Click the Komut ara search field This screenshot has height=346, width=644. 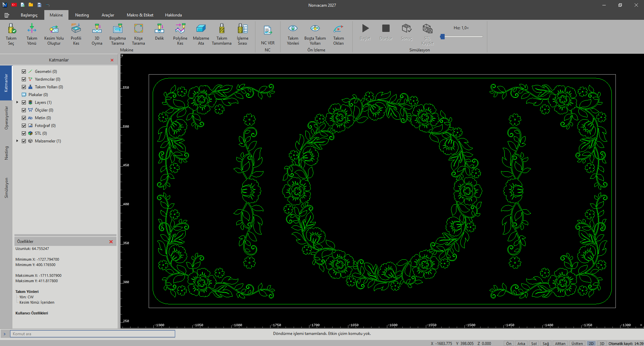point(93,334)
